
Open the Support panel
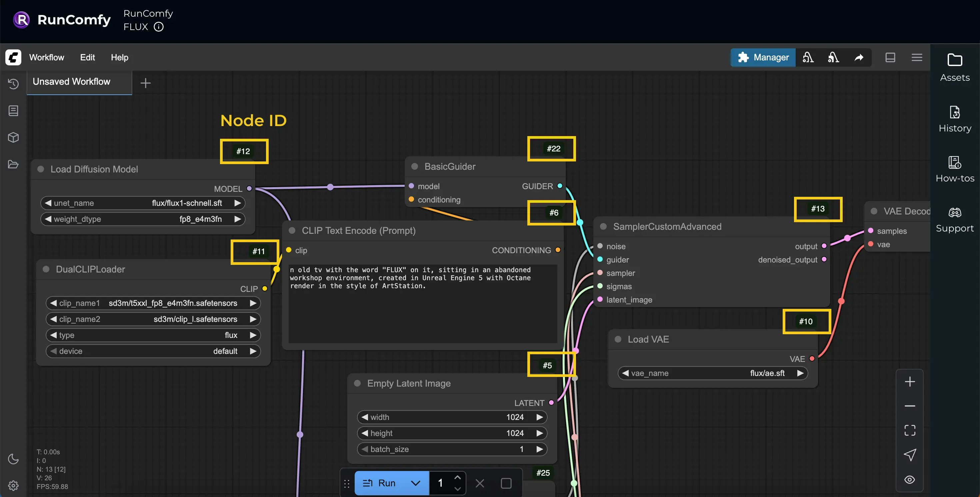(x=955, y=219)
